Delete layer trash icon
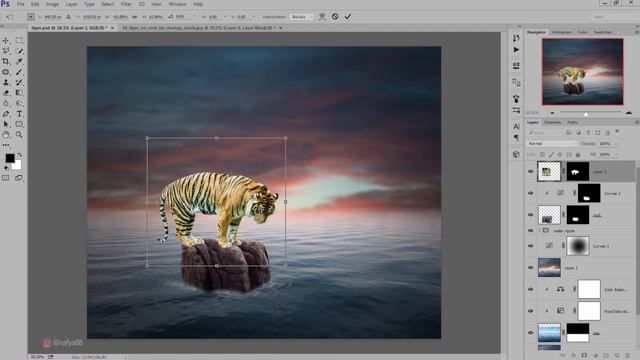Viewport: 640px width, 360px height. pyautogui.click(x=628, y=356)
